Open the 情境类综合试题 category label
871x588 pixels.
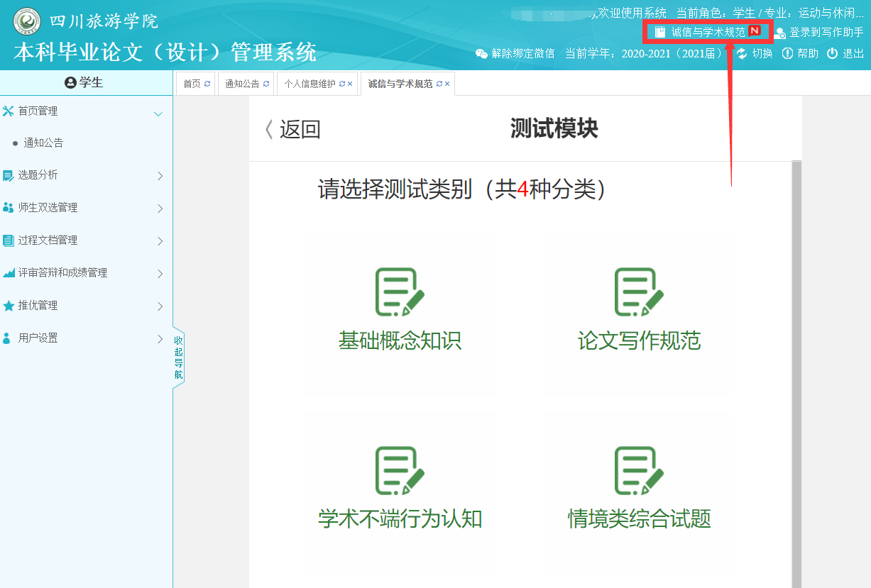pos(639,519)
